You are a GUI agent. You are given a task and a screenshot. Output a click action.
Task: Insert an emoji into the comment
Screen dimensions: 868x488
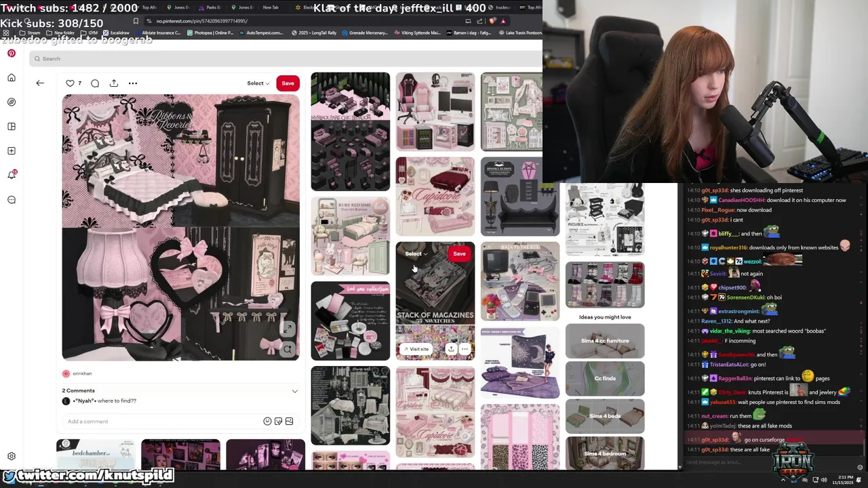click(267, 422)
